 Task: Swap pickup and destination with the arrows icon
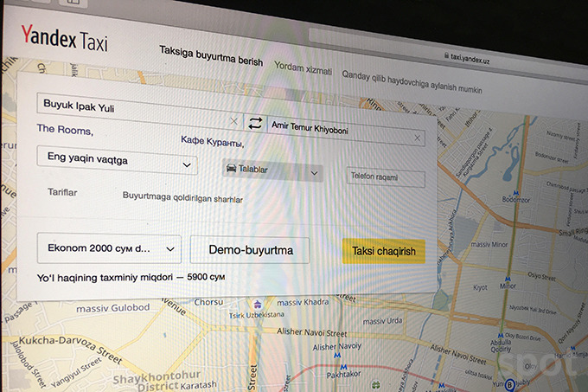(255, 123)
